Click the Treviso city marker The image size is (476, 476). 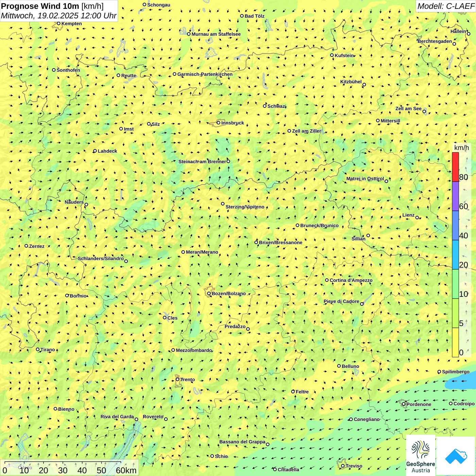[343, 466]
